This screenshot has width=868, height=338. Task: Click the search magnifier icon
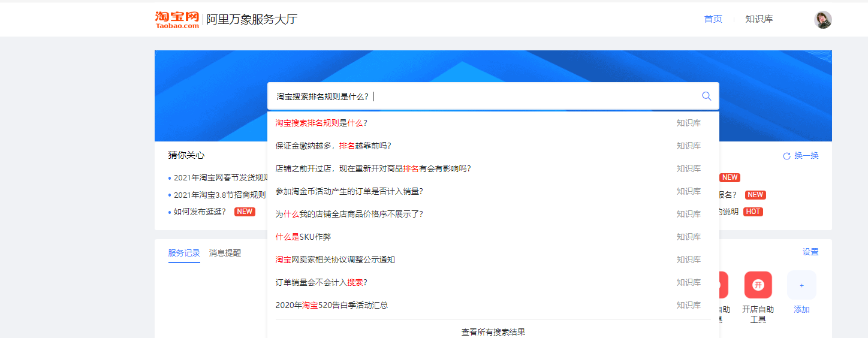[706, 96]
